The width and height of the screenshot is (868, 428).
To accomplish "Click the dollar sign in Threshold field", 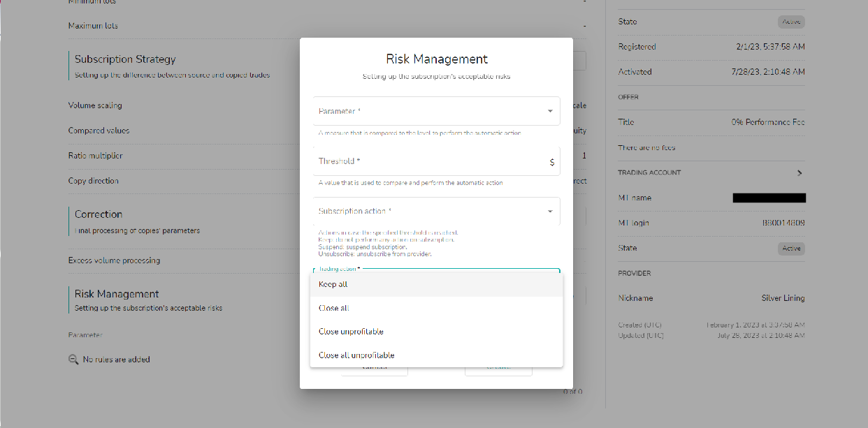I will 552,162.
